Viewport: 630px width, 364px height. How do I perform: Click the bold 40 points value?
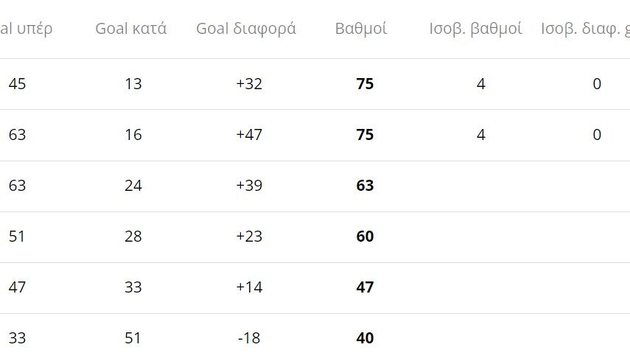click(x=365, y=338)
